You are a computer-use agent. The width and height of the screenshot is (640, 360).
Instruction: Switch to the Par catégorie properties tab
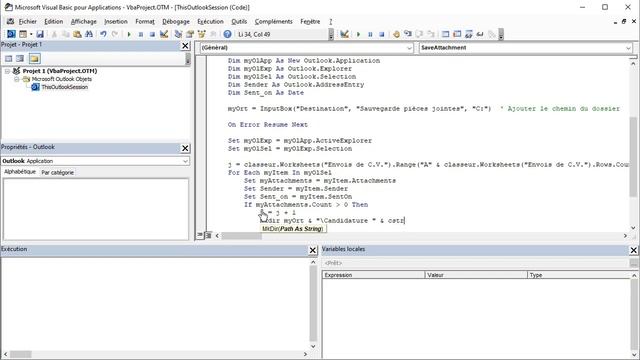(58, 173)
